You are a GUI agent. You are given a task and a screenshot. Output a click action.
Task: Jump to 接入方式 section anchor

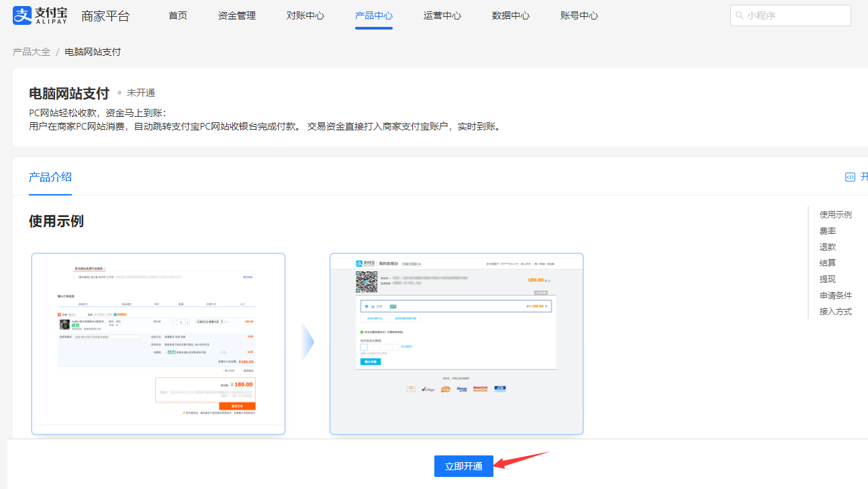836,312
